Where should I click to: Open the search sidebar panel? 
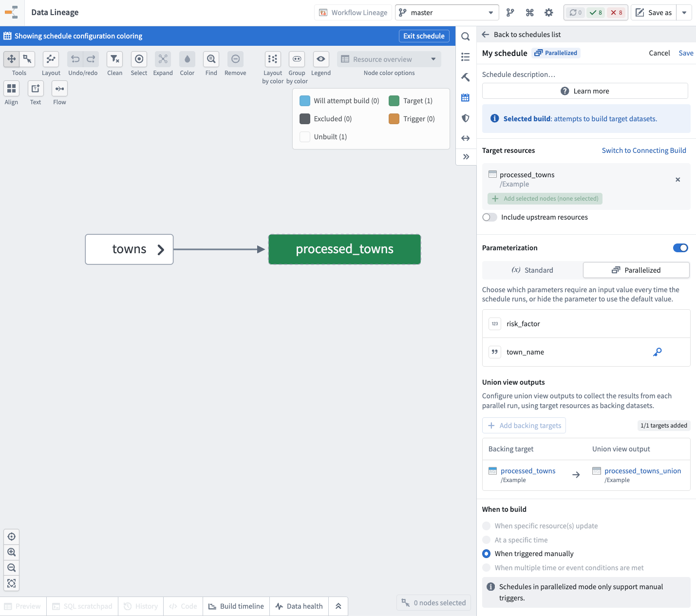[x=466, y=37]
